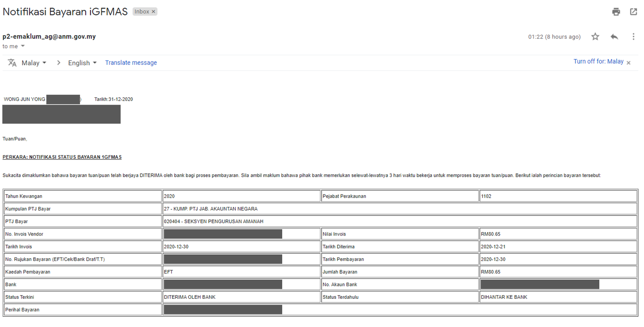Viewport: 644px width, 327px height.
Task: Expand recipient details arrow next to 'to me'
Action: coord(23,46)
